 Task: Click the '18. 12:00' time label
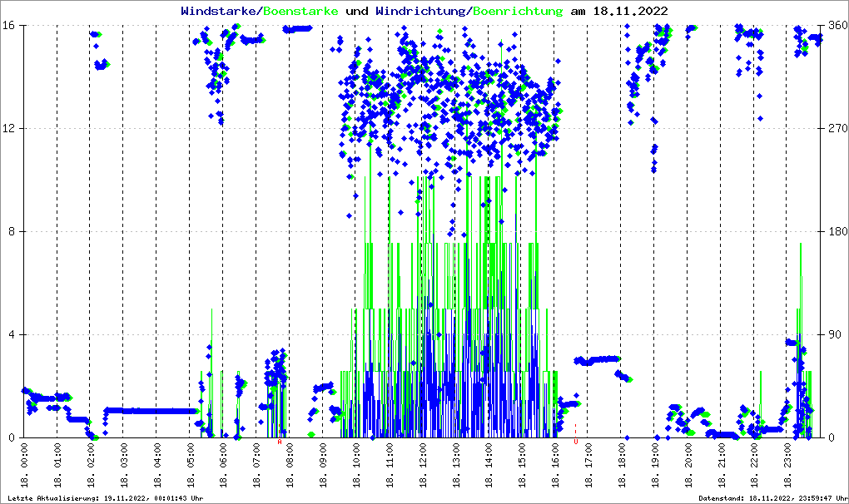pyautogui.click(x=422, y=465)
